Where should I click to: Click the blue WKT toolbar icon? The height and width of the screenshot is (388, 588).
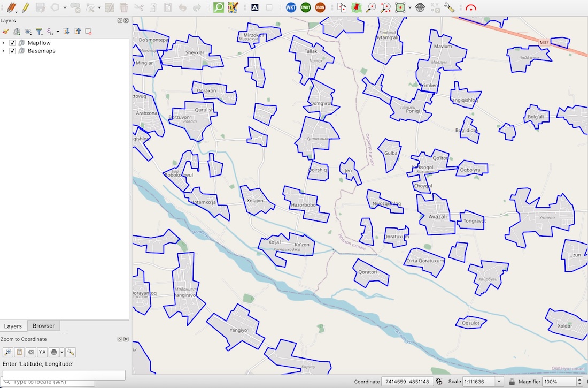click(291, 7)
